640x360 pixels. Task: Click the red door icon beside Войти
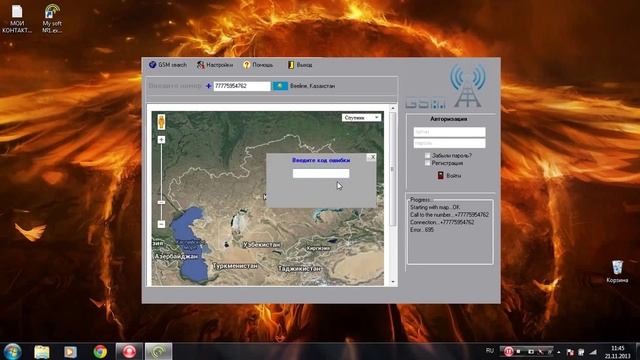click(440, 176)
